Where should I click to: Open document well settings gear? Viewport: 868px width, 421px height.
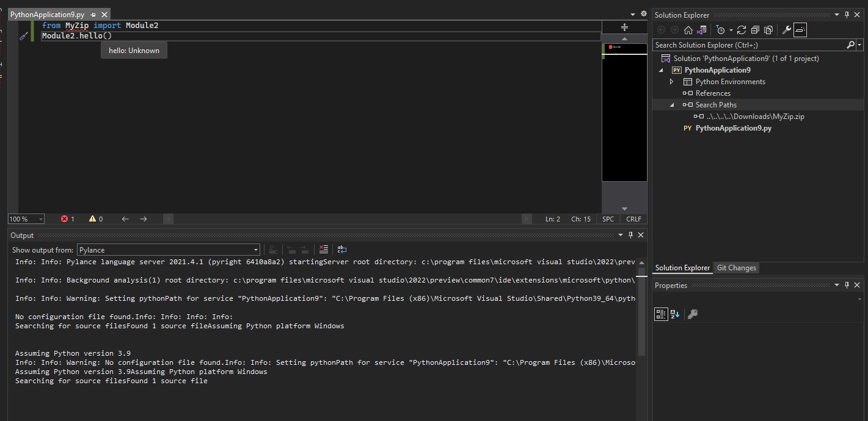[x=643, y=13]
